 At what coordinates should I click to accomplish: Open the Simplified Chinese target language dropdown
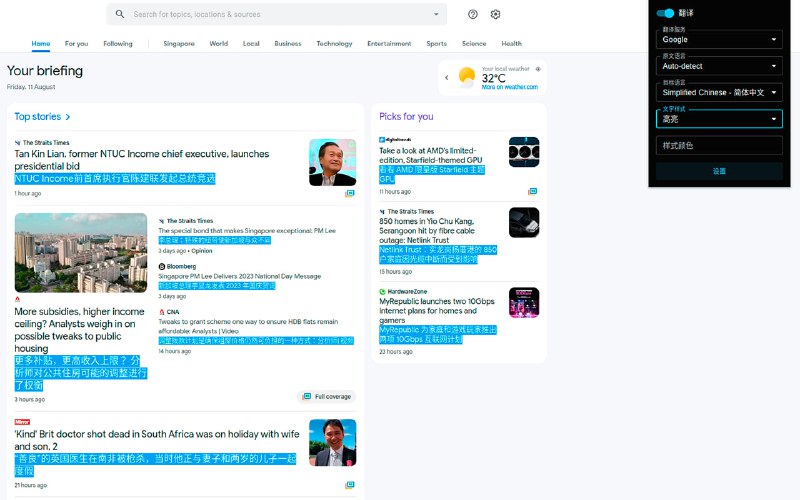[x=719, y=92]
